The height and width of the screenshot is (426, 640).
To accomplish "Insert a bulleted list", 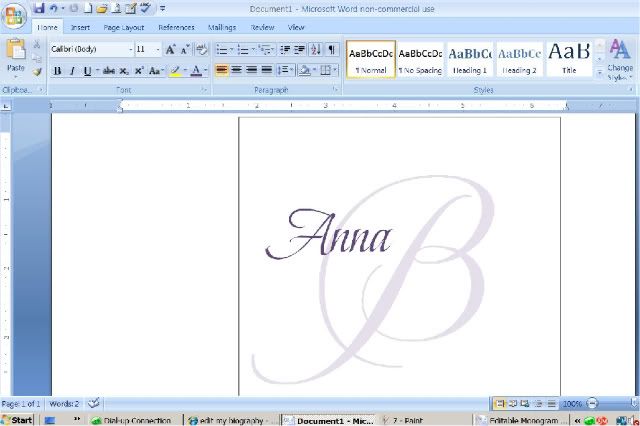I will pyautogui.click(x=222, y=50).
